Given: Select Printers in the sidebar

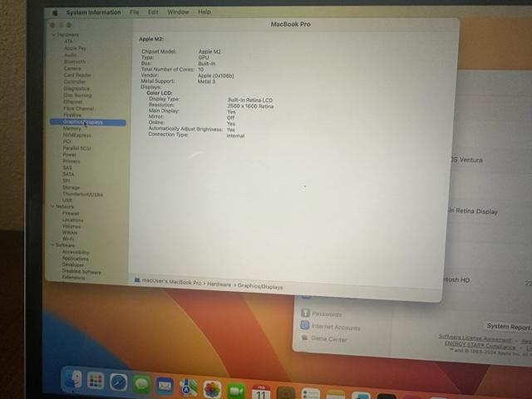Looking at the screenshot, I should coord(71,161).
